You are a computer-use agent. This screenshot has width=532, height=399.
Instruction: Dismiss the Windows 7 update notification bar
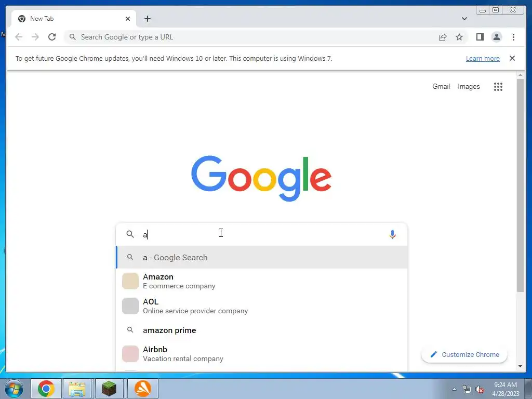coord(512,58)
